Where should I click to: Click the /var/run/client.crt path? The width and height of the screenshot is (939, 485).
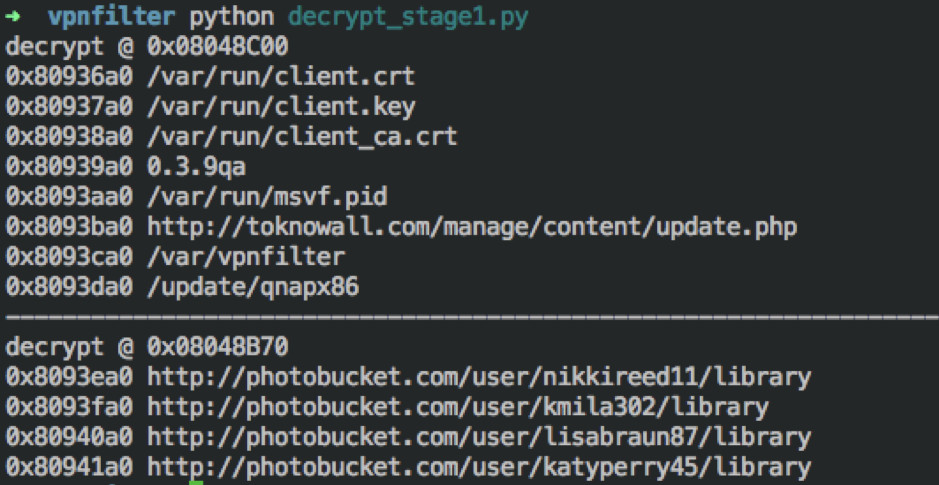[281, 77]
